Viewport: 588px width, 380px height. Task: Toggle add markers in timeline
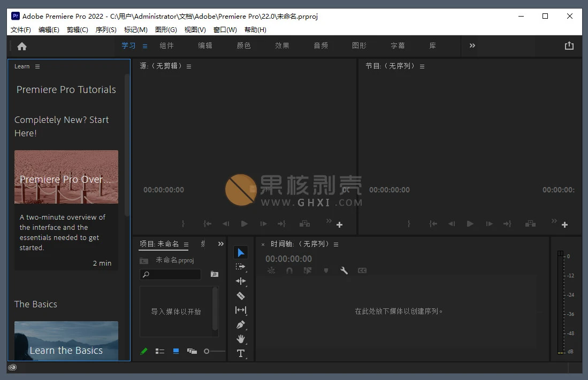[326, 270]
